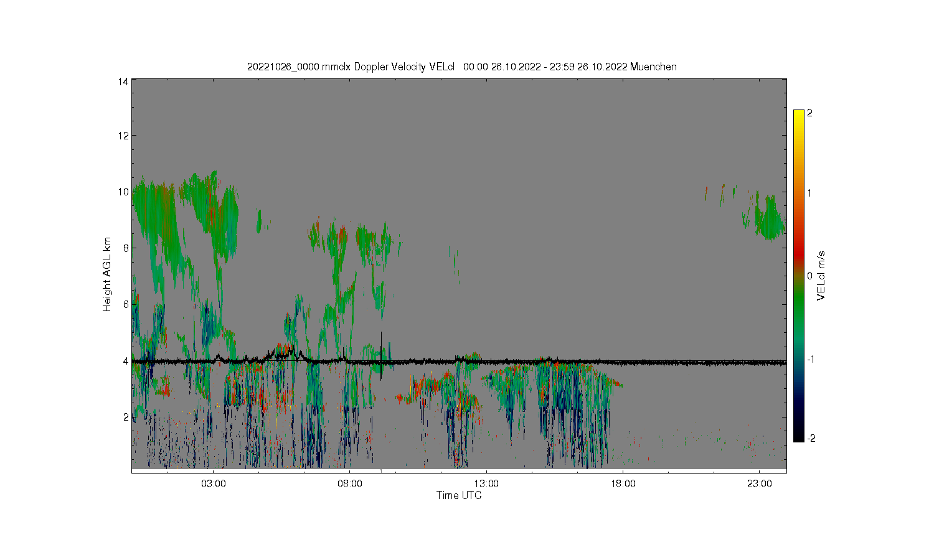Viewport: 934px width, 560px height.
Task: Click the 03:00 time tick label
Action: point(214,483)
